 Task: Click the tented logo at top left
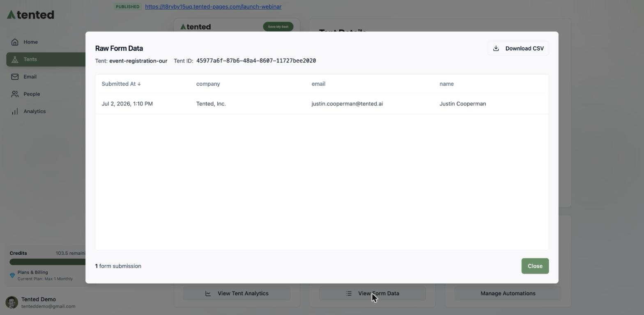(x=31, y=15)
